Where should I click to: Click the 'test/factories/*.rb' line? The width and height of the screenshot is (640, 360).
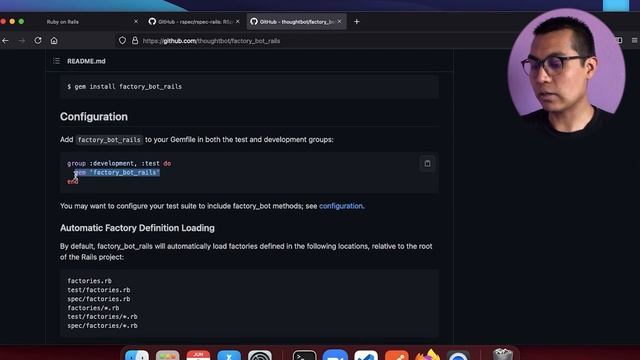click(x=102, y=317)
